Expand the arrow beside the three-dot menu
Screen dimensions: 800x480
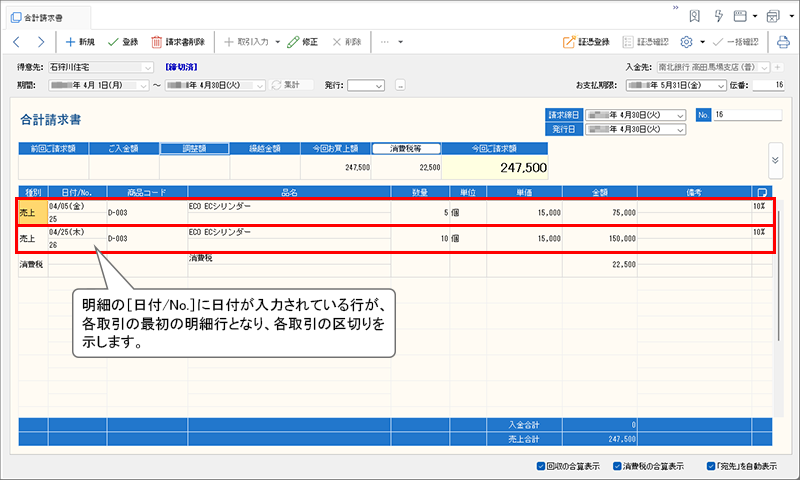point(401,42)
